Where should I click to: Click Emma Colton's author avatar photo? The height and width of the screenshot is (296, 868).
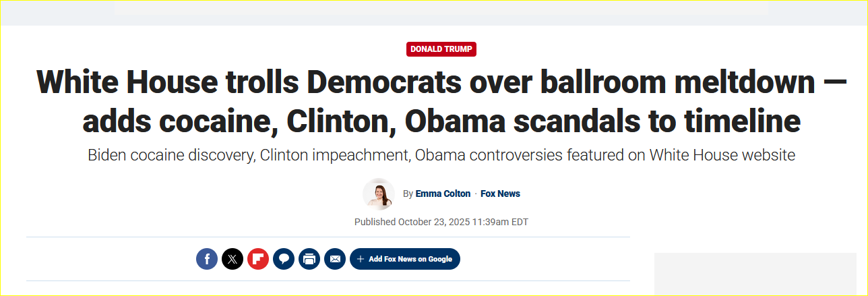tap(379, 194)
